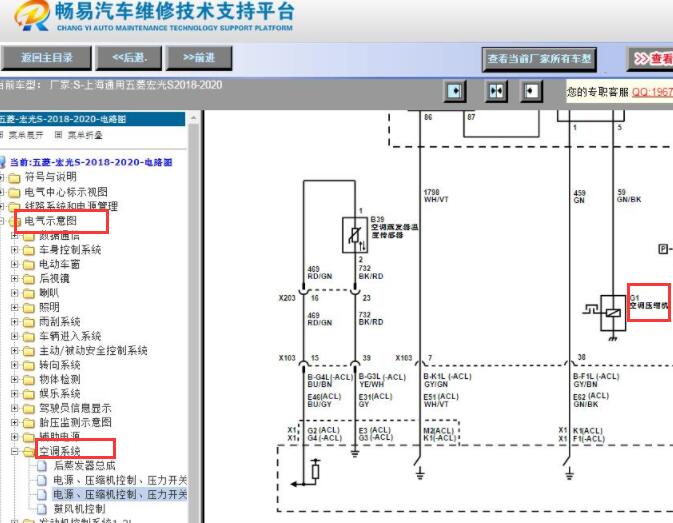Click the wire label 59 GN/BK
Image resolution: width=673 pixels, height=523 pixels.
(x=629, y=196)
